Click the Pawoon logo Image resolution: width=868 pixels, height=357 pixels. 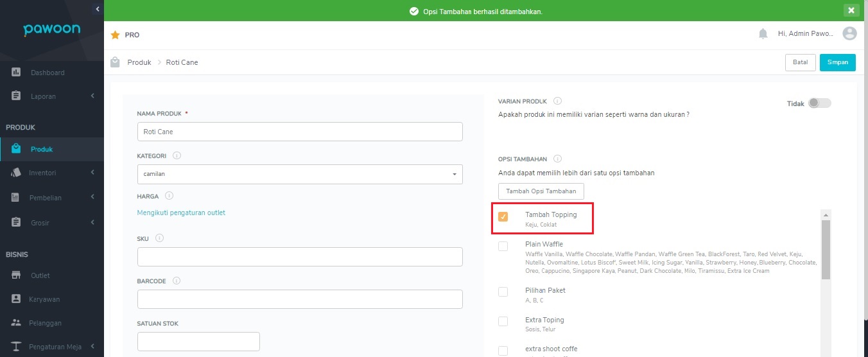point(51,30)
